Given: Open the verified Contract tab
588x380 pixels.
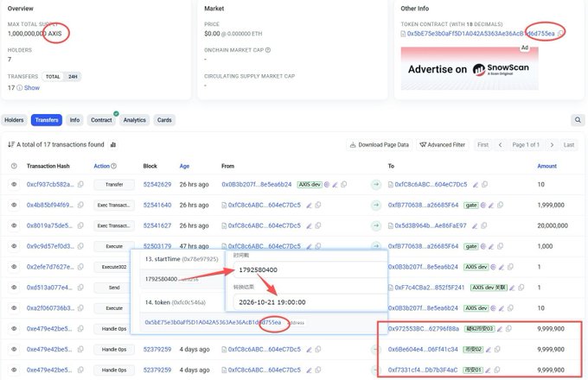Looking at the screenshot, I should (102, 120).
